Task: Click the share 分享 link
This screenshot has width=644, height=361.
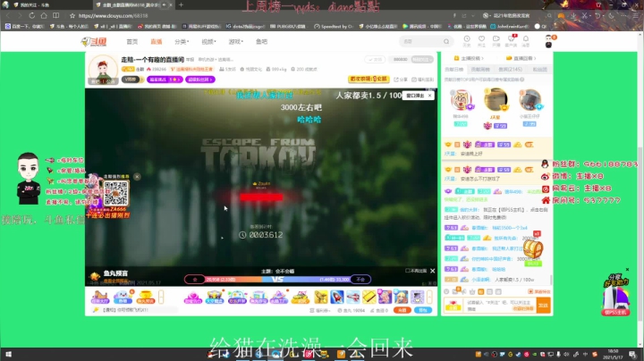Action: click(x=401, y=80)
